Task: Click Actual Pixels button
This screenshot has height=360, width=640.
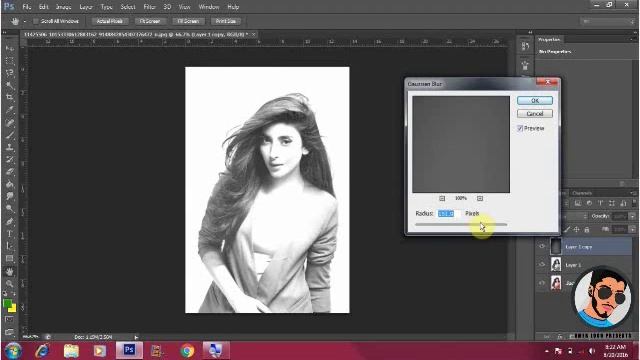Action: point(109,21)
